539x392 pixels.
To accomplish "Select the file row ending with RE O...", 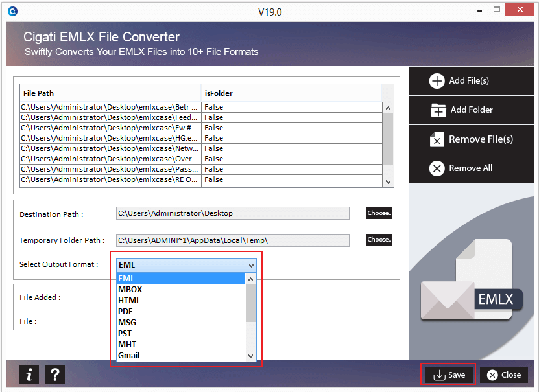I will (201, 179).
